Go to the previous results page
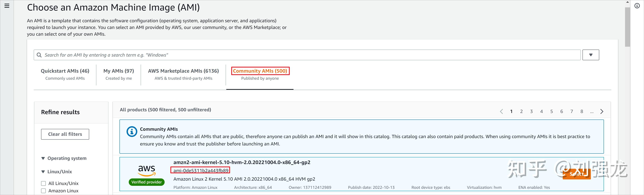Screen dimensions: 644x195 click(501, 112)
